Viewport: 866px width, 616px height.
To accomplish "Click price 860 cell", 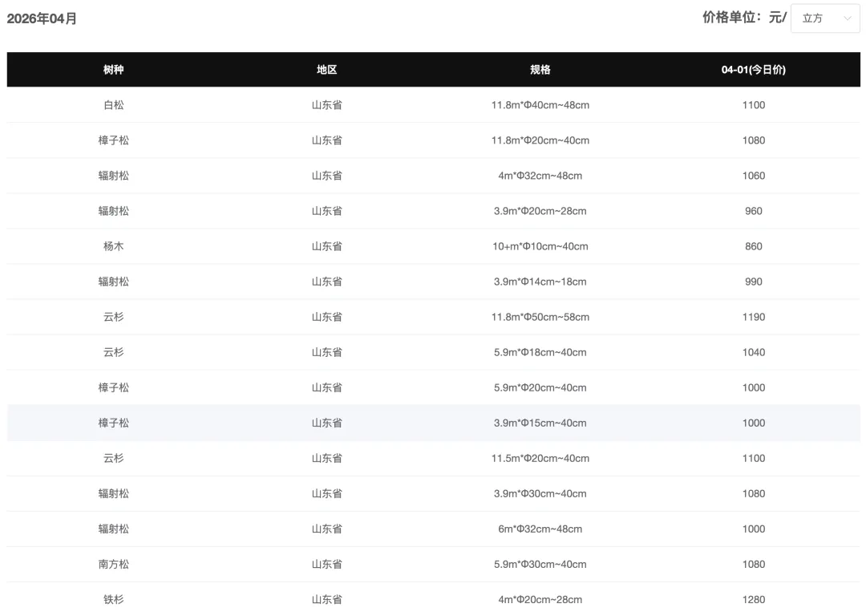I will tap(753, 246).
